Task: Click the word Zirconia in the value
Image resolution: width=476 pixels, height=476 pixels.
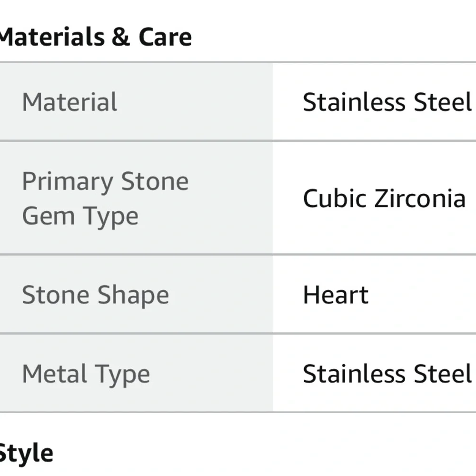Action: pyautogui.click(x=419, y=198)
